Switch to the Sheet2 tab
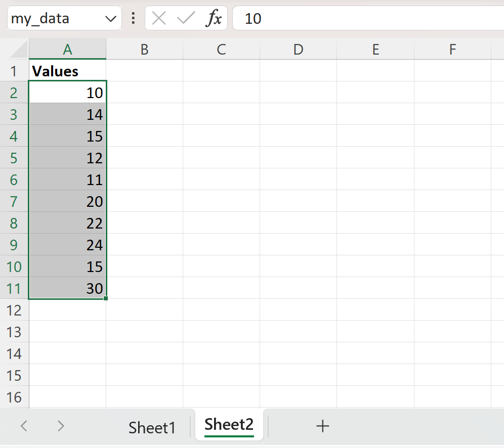This screenshot has height=448, width=504. pyautogui.click(x=228, y=425)
